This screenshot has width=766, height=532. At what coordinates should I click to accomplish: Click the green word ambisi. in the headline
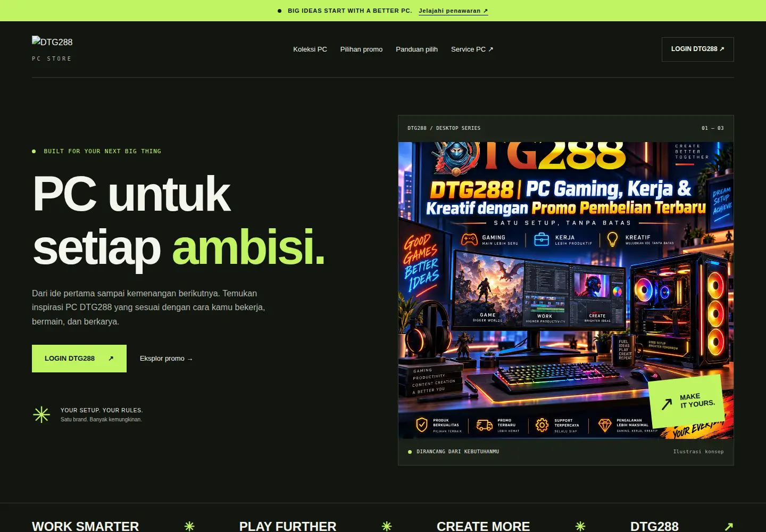(248, 246)
